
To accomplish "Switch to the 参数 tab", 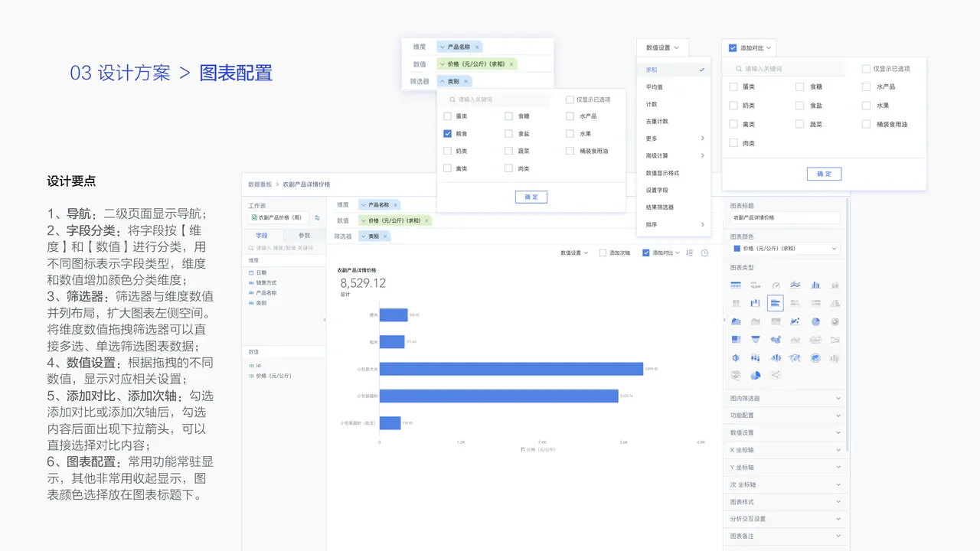I will (x=305, y=236).
